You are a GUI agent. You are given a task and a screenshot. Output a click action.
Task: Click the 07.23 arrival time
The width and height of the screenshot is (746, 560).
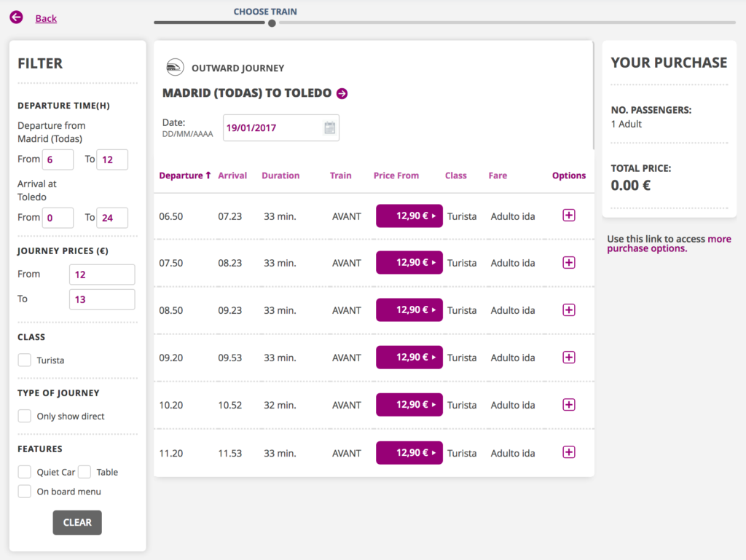229,216
